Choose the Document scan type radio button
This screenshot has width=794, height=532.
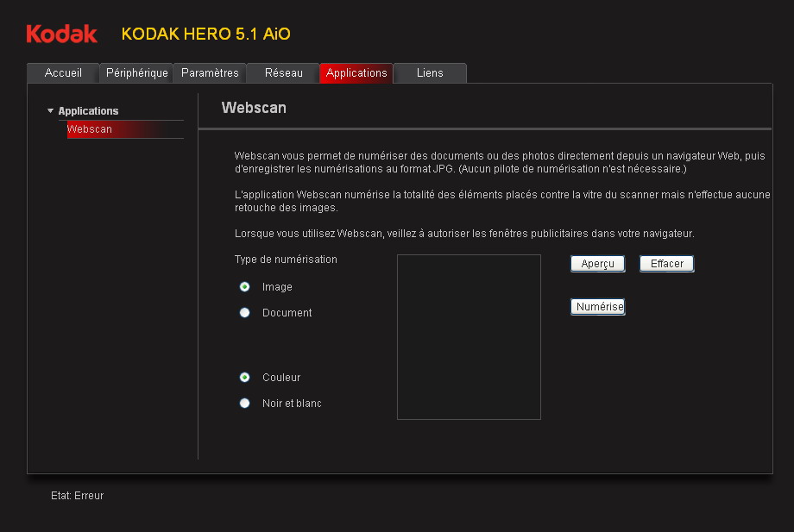point(245,313)
